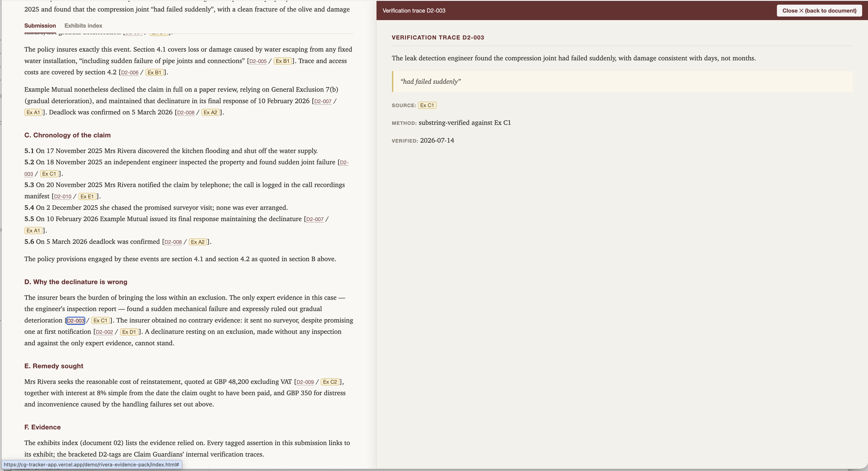Image resolution: width=868 pixels, height=471 pixels.
Task: Open D2-008 link in item 5.6
Action: 173,242
